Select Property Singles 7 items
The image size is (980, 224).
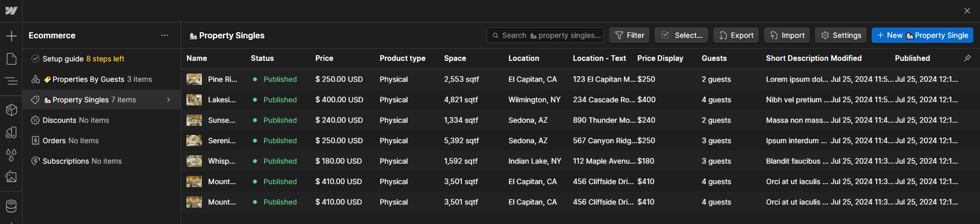[102, 100]
